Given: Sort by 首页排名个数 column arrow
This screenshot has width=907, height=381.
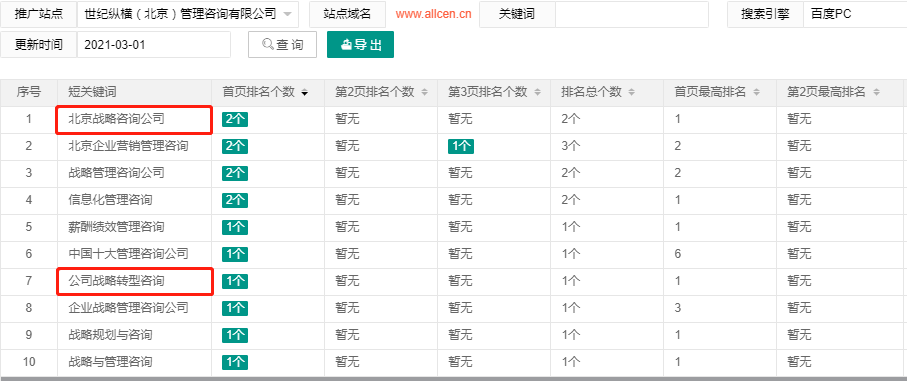Looking at the screenshot, I should pos(304,93).
